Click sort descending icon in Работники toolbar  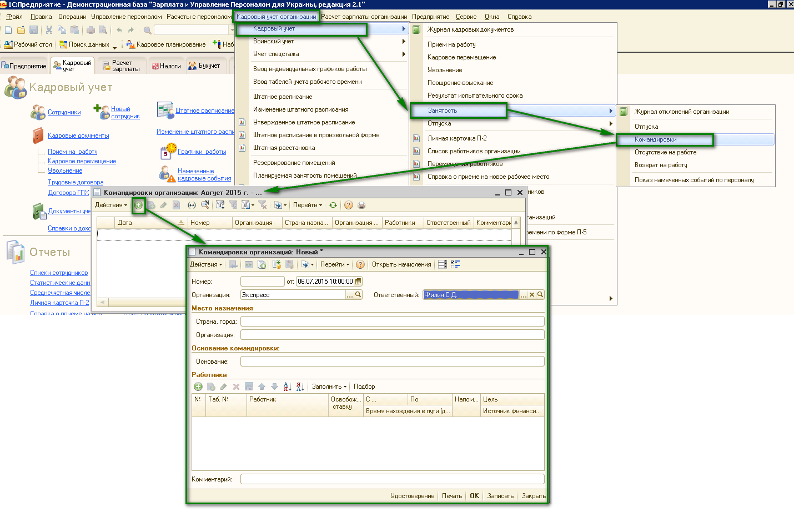(300, 387)
